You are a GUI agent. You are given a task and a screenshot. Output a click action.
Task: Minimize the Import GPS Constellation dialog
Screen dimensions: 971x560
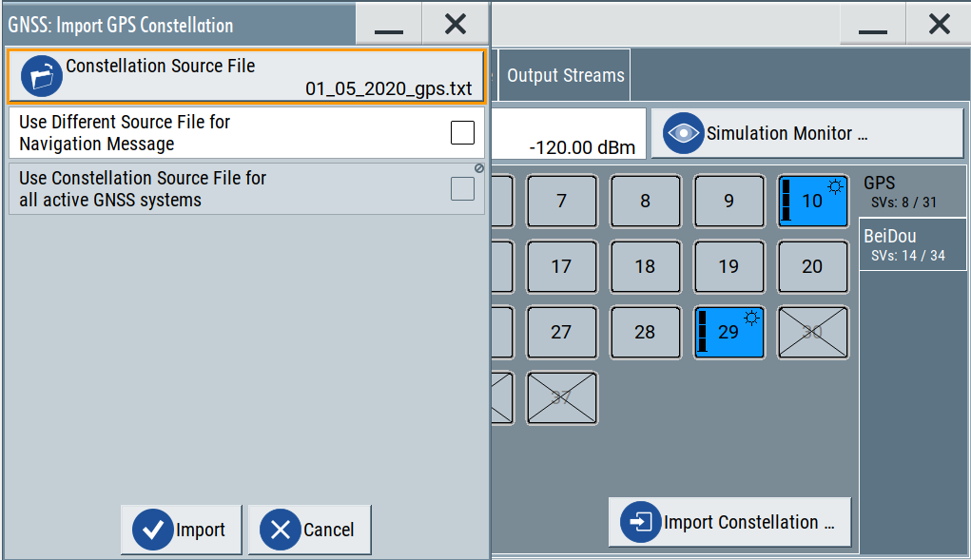[x=389, y=25]
